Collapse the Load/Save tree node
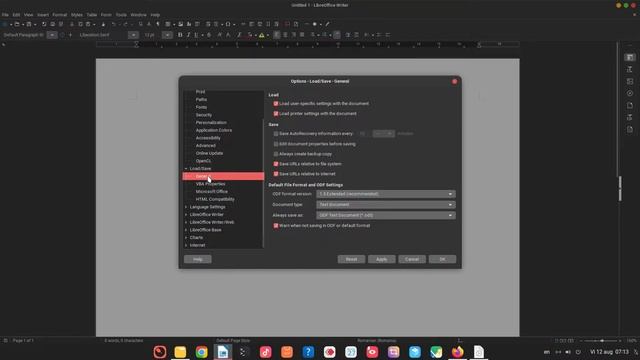Image resolution: width=640 pixels, height=360 pixels. tap(186, 169)
